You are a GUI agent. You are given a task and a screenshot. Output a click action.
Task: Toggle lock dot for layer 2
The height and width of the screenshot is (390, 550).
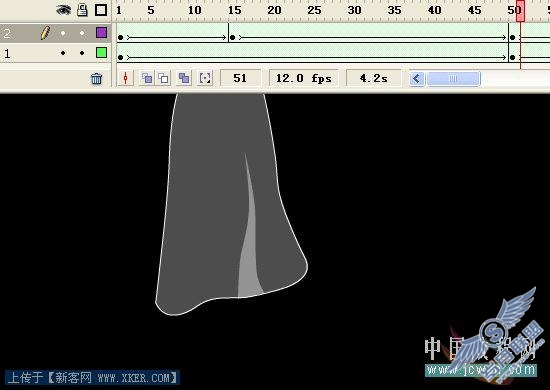tap(82, 33)
